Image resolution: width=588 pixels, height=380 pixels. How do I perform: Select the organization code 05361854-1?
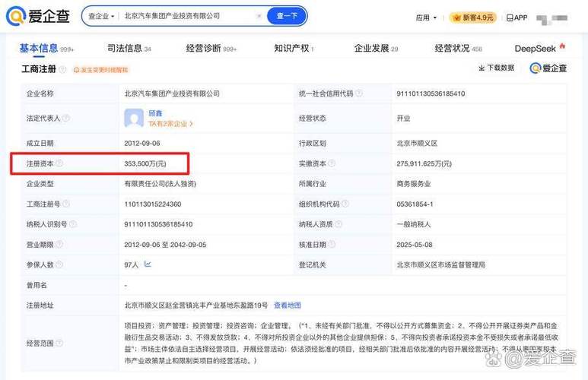pyautogui.click(x=415, y=204)
